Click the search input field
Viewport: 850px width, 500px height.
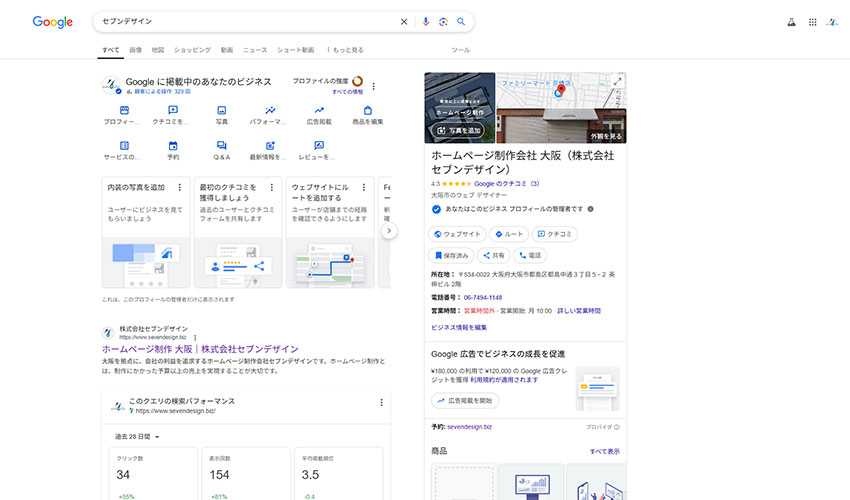click(247, 22)
